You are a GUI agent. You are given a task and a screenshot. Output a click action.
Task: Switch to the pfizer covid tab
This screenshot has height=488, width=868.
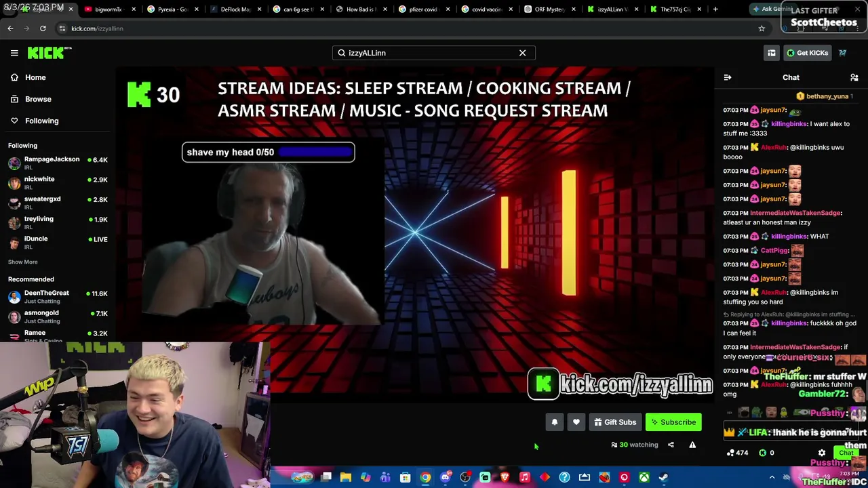click(423, 9)
